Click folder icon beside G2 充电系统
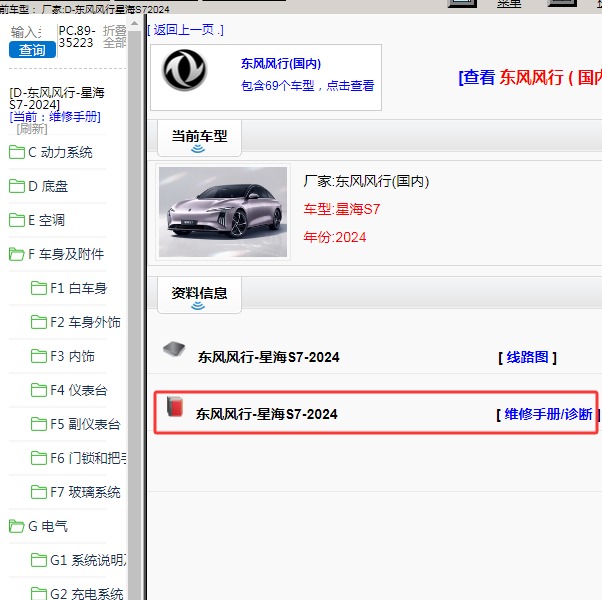Screen dimensions: 602x600 click(39, 593)
